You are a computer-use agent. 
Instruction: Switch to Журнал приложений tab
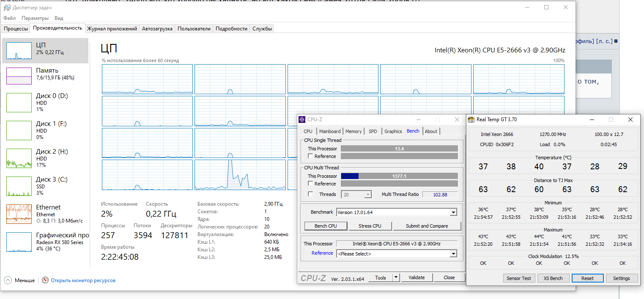[112, 29]
